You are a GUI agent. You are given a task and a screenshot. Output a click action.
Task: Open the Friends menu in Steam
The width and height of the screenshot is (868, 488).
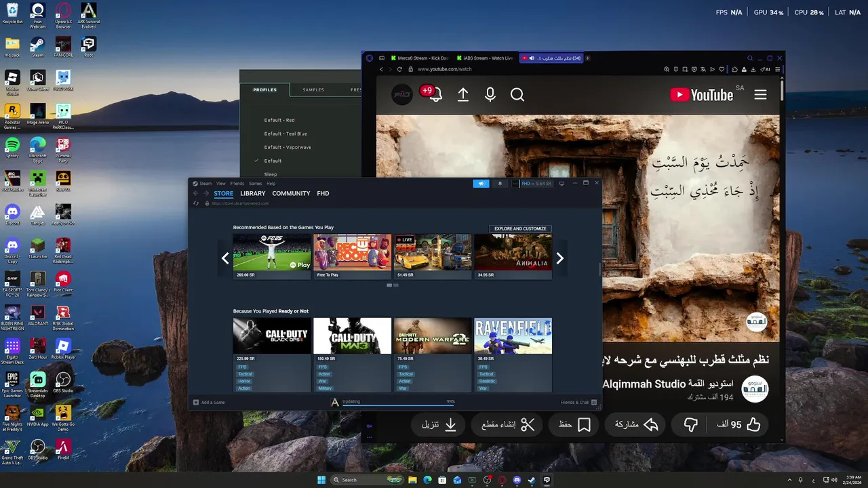[237, 184]
